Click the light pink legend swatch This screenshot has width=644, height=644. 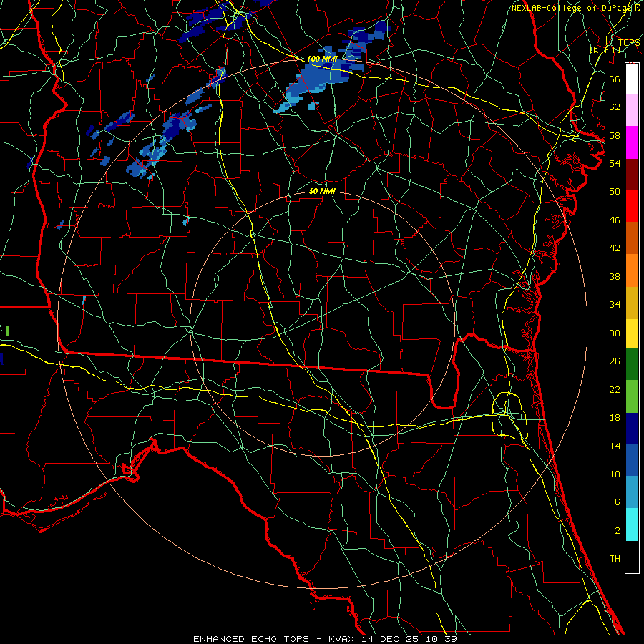pos(632,110)
